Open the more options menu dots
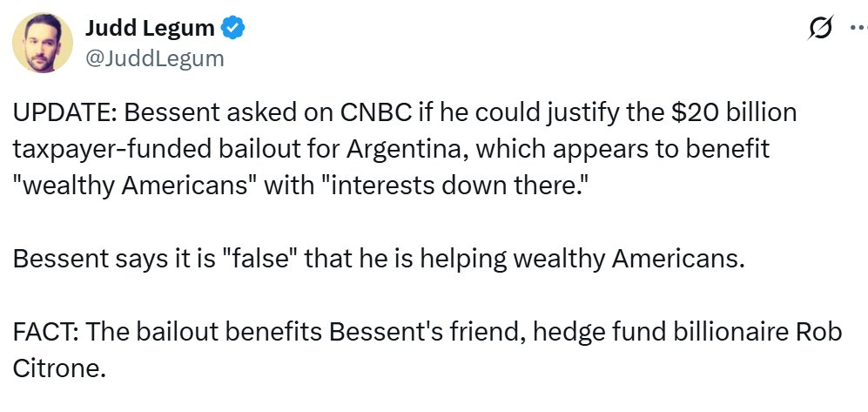The image size is (868, 412). coord(853,30)
